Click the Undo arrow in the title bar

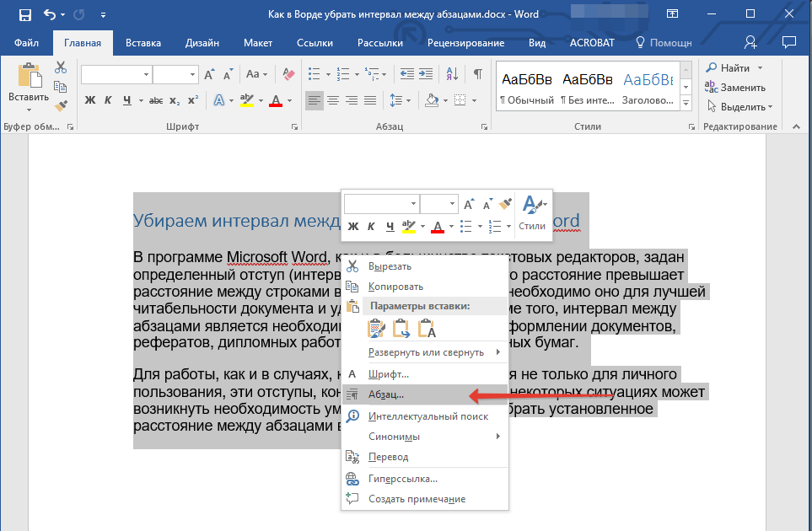tap(49, 15)
